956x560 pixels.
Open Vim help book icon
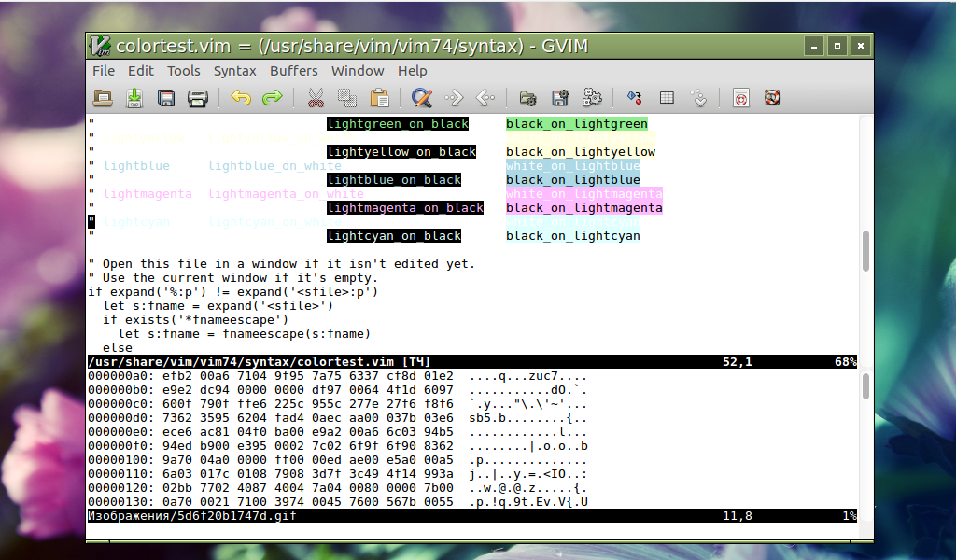point(740,98)
